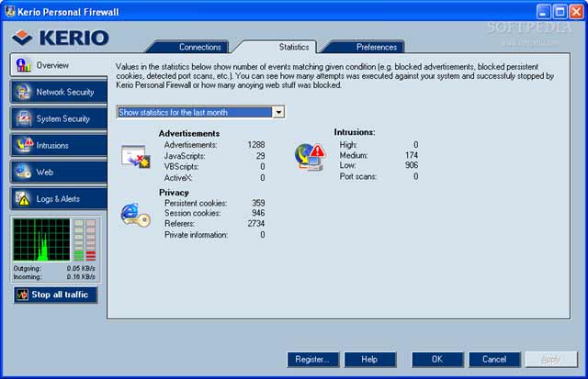Click the Medium intrusions value 174

pos(412,155)
